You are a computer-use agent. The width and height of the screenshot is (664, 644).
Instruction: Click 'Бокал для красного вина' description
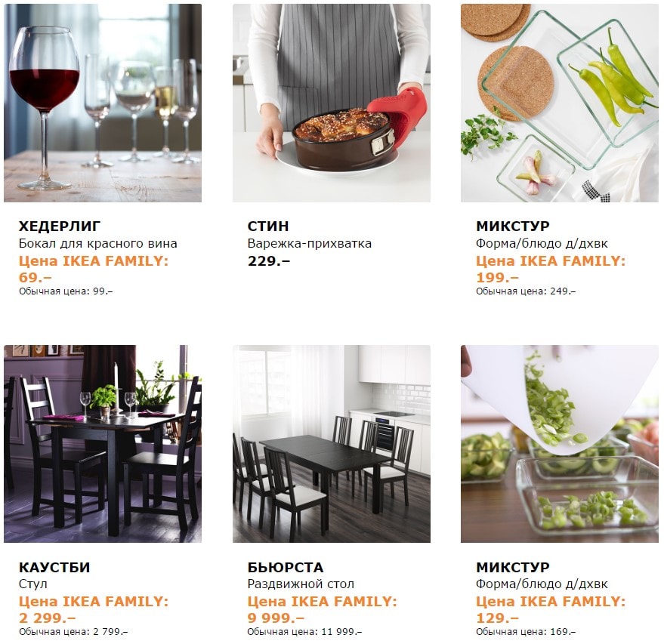[98, 244]
